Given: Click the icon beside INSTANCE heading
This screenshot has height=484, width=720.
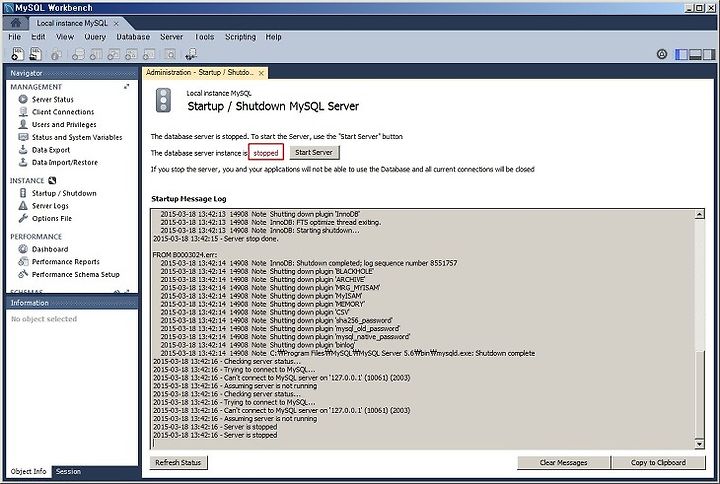Looking at the screenshot, I should tap(52, 180).
